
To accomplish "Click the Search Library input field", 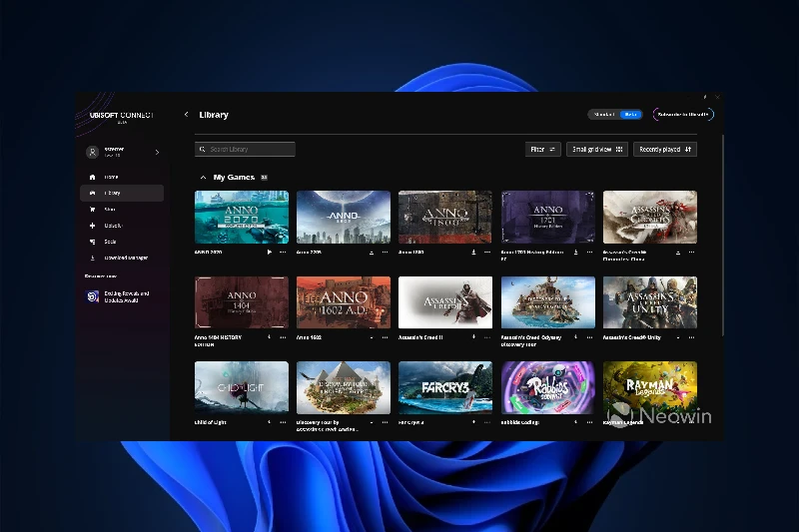I will point(245,149).
